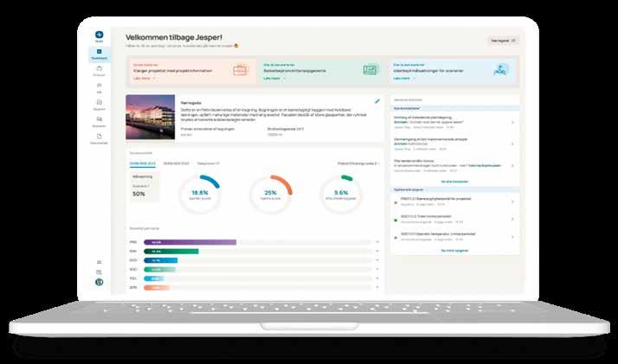The image size is (618, 364).
Task: Click the orange SITE progress bar
Action: tap(156, 288)
